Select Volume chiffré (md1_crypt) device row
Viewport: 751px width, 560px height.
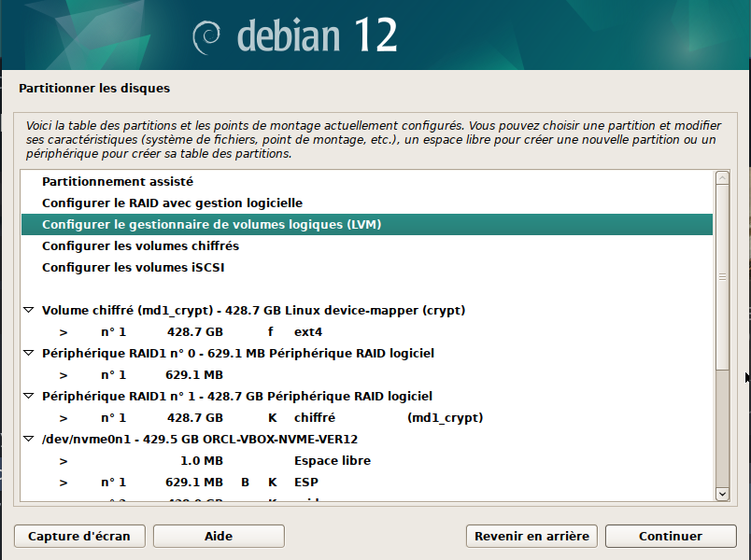367,310
